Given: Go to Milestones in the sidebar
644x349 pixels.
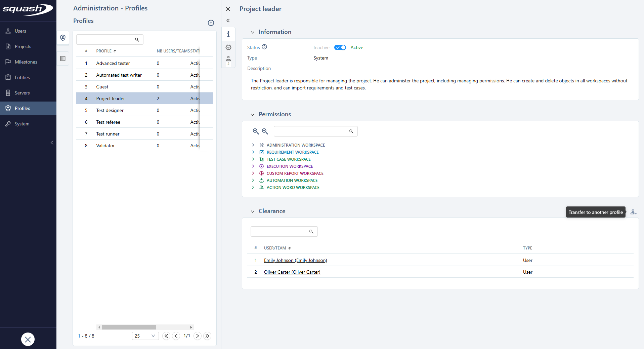Looking at the screenshot, I should coord(26,62).
